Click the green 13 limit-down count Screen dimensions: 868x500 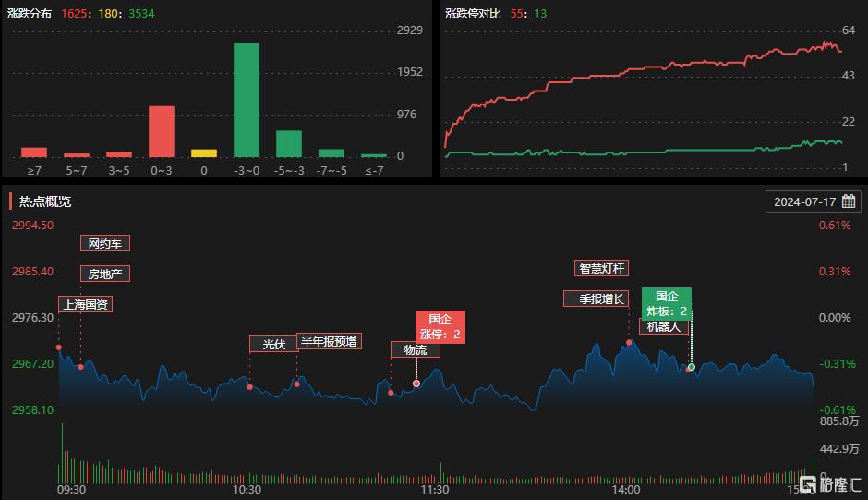[x=540, y=13]
